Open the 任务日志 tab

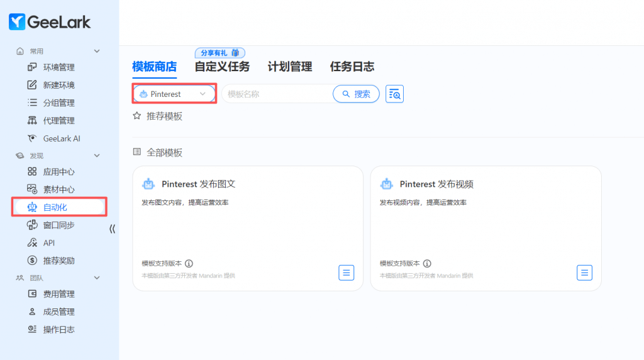tap(352, 67)
